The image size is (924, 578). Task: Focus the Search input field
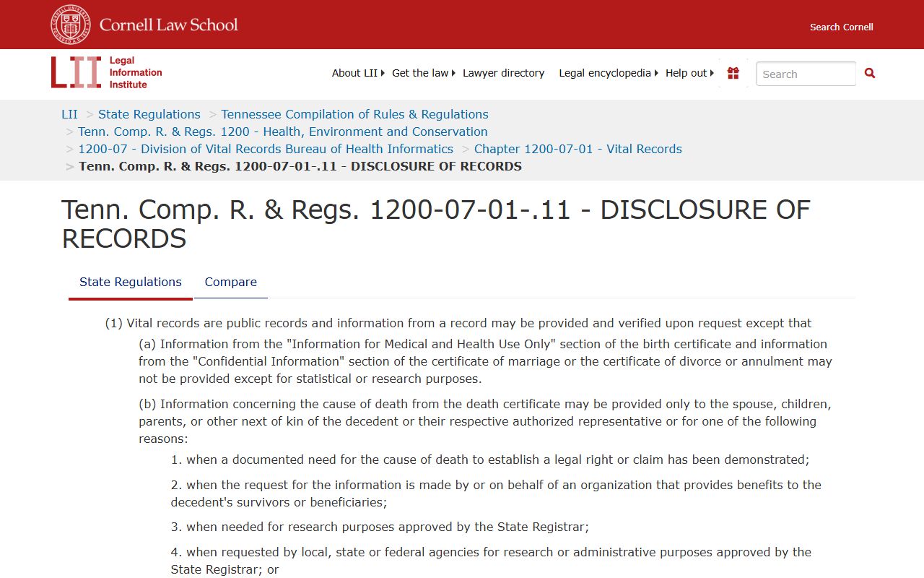pos(806,74)
